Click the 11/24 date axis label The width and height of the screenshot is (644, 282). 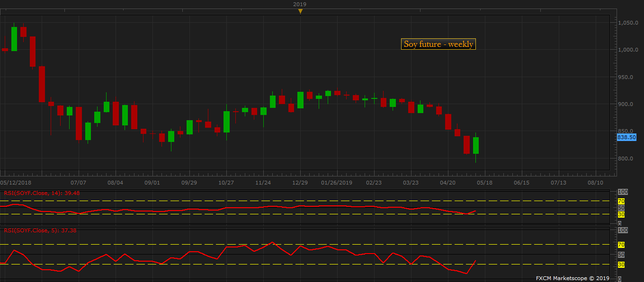(263, 182)
